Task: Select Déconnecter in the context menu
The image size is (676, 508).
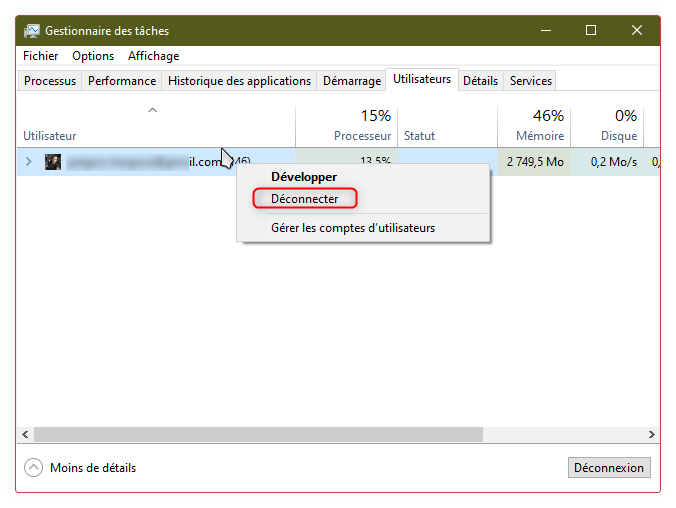Action: coord(304,199)
